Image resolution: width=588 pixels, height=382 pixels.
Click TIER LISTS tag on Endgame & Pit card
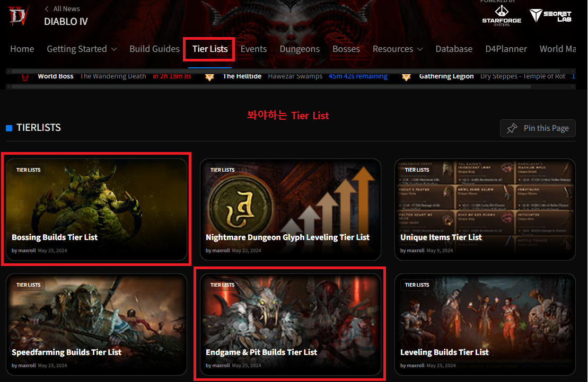(x=222, y=285)
